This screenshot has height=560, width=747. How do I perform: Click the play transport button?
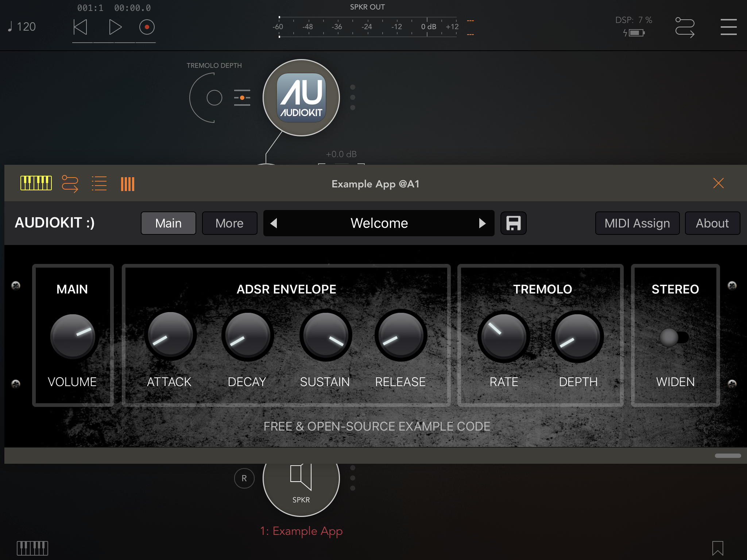click(x=115, y=27)
